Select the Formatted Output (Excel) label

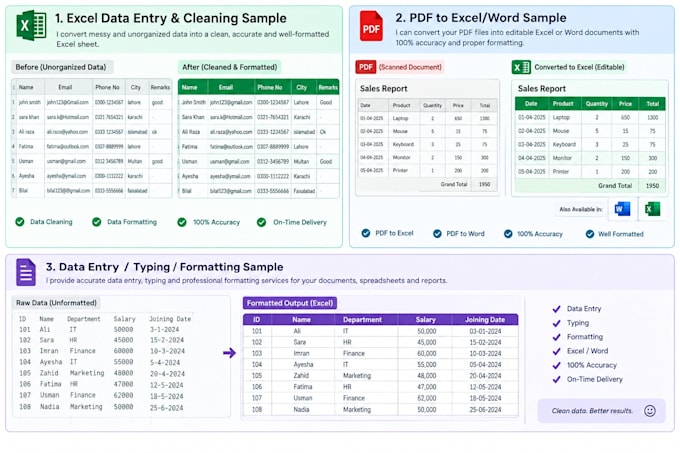tap(290, 303)
